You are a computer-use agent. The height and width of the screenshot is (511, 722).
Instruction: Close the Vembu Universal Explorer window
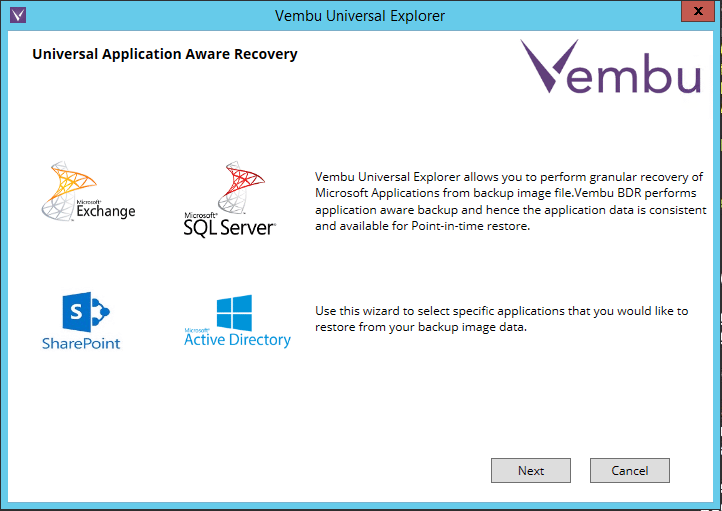pos(698,11)
